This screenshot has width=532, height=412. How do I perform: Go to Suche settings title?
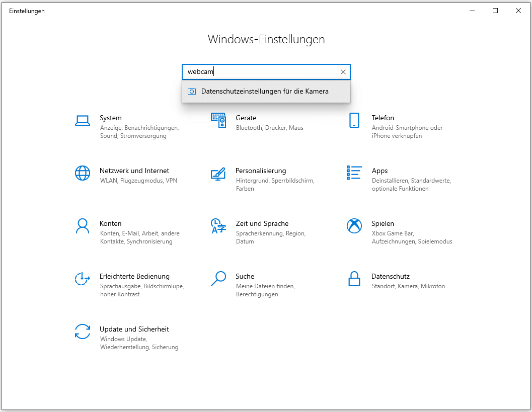(245, 277)
